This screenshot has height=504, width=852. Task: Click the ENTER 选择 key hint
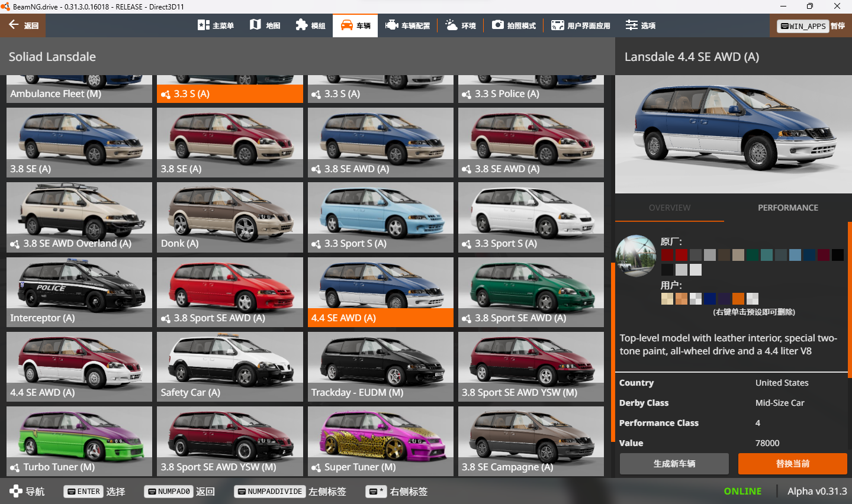[x=95, y=492]
